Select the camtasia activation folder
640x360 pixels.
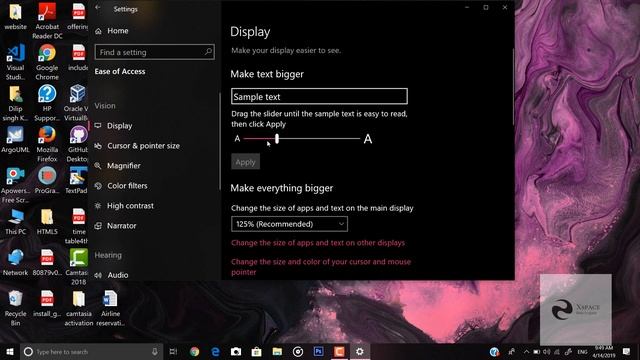click(x=79, y=308)
